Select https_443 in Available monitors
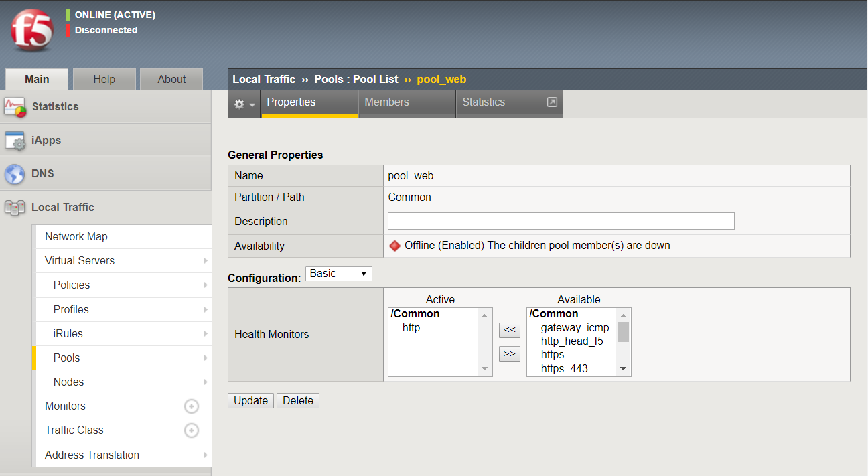 [x=565, y=369]
